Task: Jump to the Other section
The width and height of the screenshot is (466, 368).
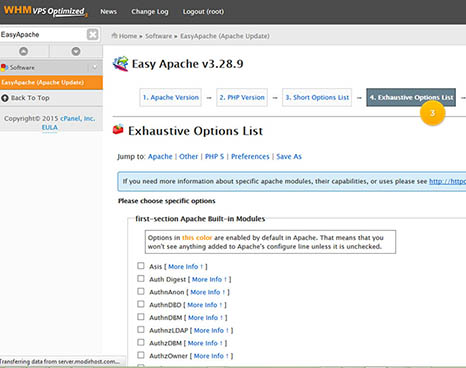Action: pyautogui.click(x=189, y=157)
